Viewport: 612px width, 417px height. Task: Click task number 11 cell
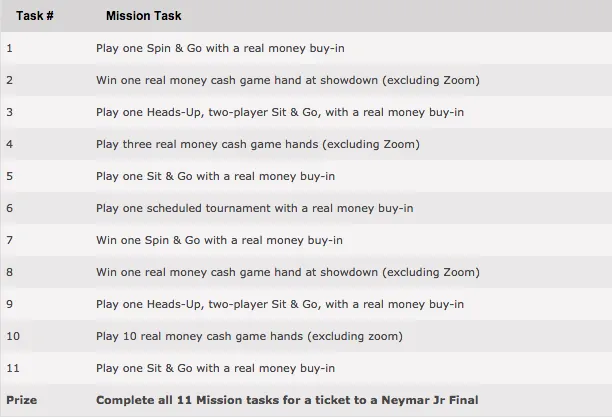[x=12, y=368]
